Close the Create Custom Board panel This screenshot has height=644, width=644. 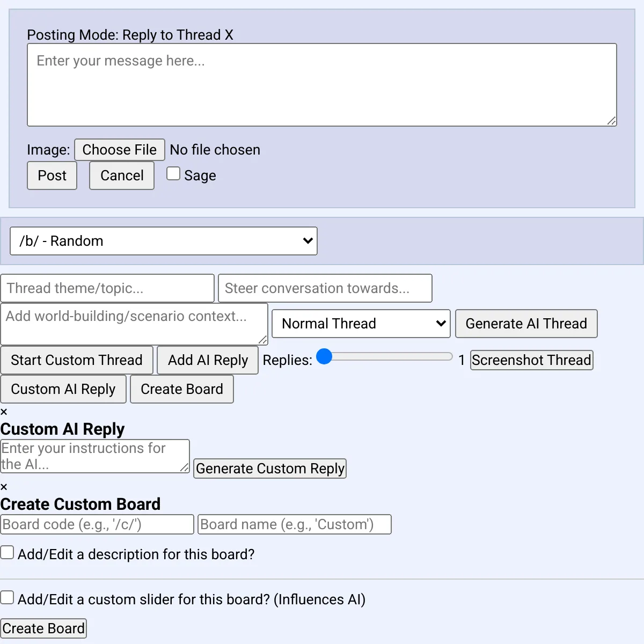(4, 487)
